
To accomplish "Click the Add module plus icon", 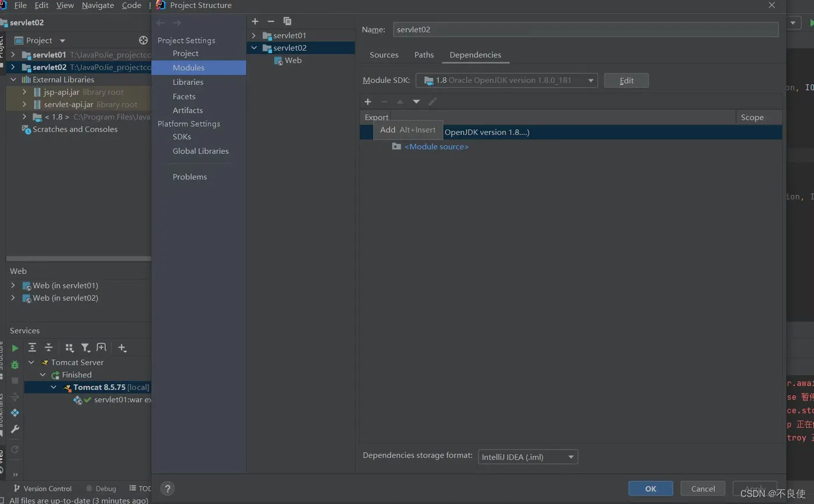I will [x=255, y=21].
